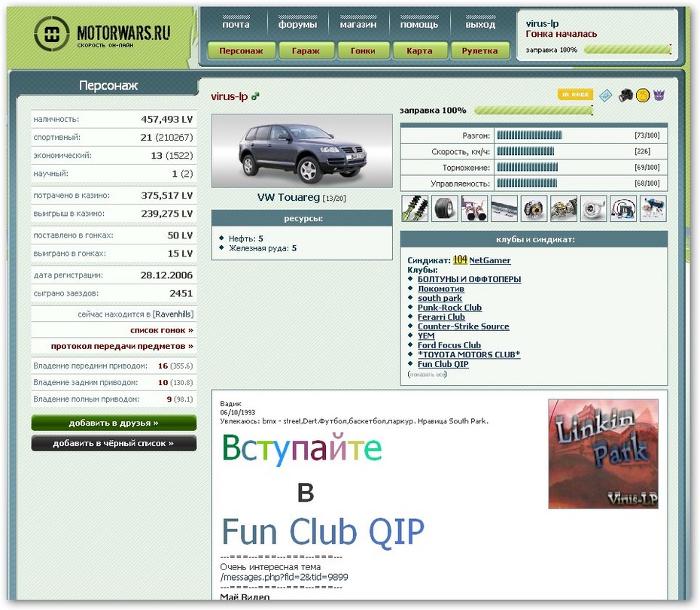Click the Торможение stat bar

pyautogui.click(x=527, y=167)
